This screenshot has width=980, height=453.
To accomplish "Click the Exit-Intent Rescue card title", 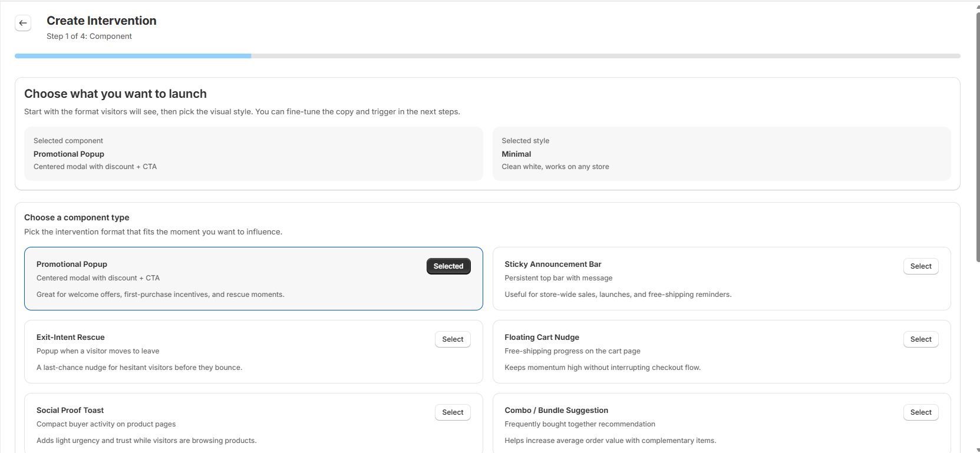I will pos(70,338).
